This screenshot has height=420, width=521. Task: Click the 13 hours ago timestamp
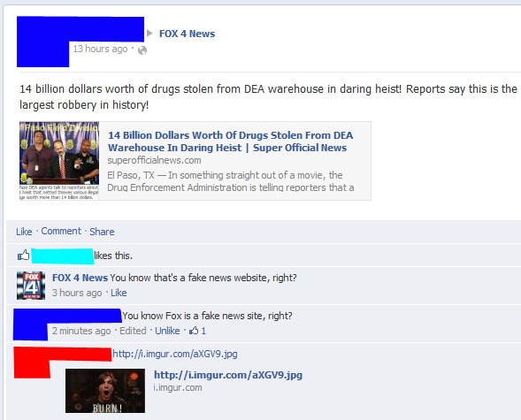pos(100,49)
